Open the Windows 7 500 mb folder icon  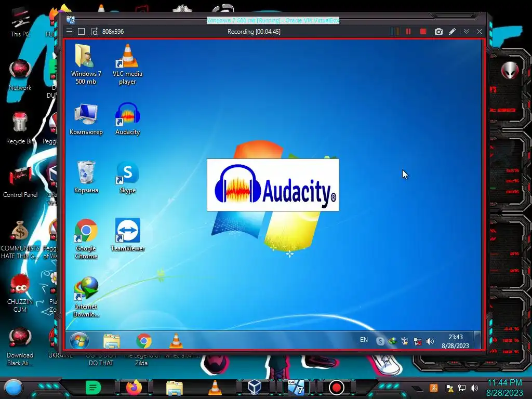86,64
